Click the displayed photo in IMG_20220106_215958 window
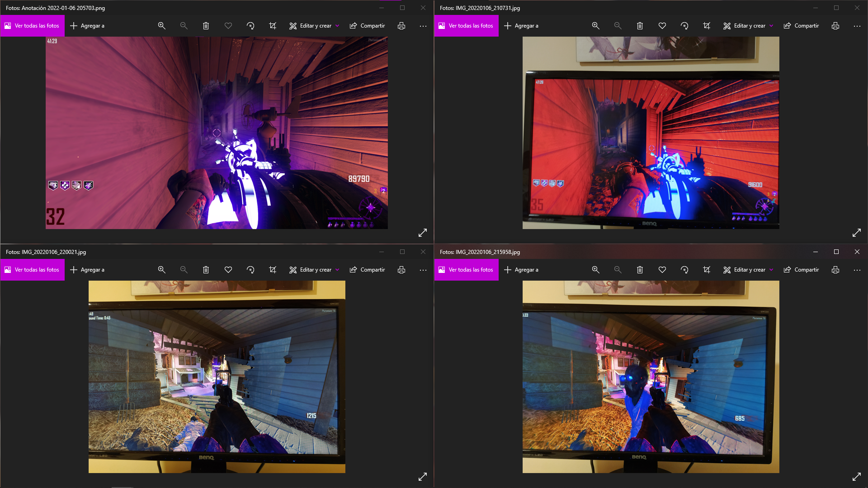This screenshot has width=868, height=488. click(651, 377)
